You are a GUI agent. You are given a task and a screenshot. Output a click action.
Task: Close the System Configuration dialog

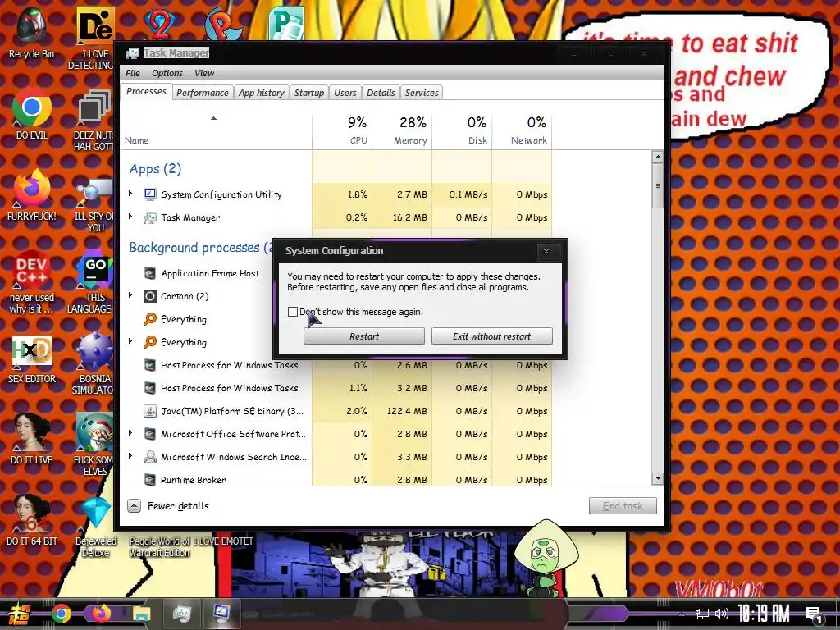[x=546, y=251]
